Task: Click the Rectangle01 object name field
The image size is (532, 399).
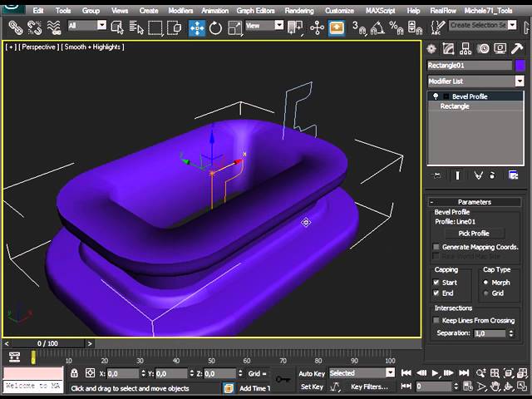Action: (470, 66)
